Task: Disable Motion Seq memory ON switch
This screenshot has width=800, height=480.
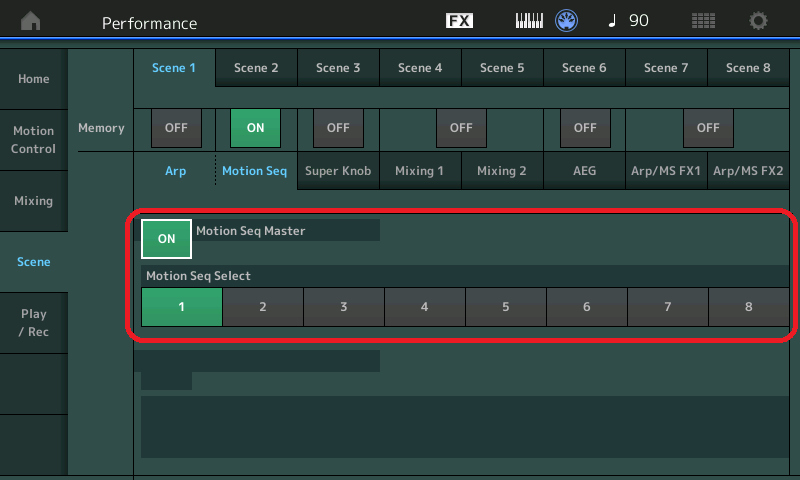Action: tap(255, 128)
